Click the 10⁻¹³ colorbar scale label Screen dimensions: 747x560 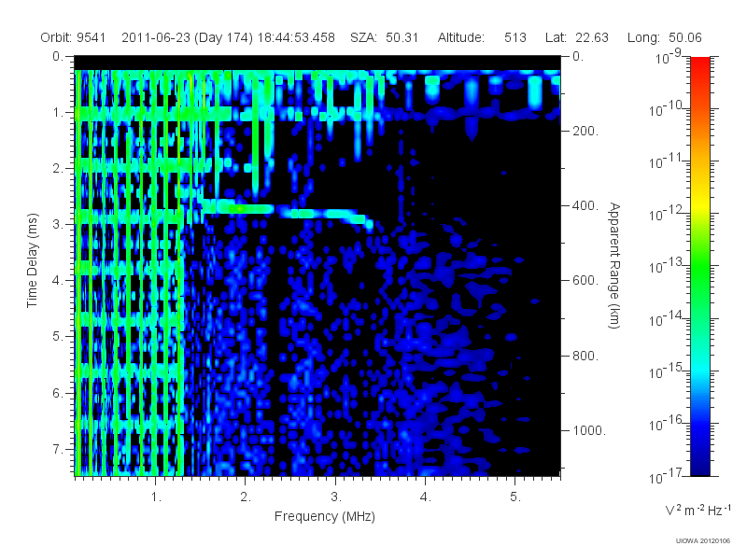pos(666,266)
